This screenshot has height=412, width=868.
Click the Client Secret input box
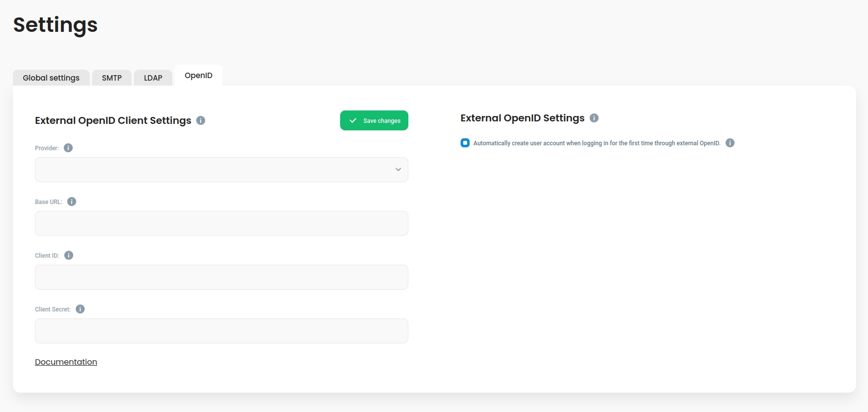(x=221, y=331)
